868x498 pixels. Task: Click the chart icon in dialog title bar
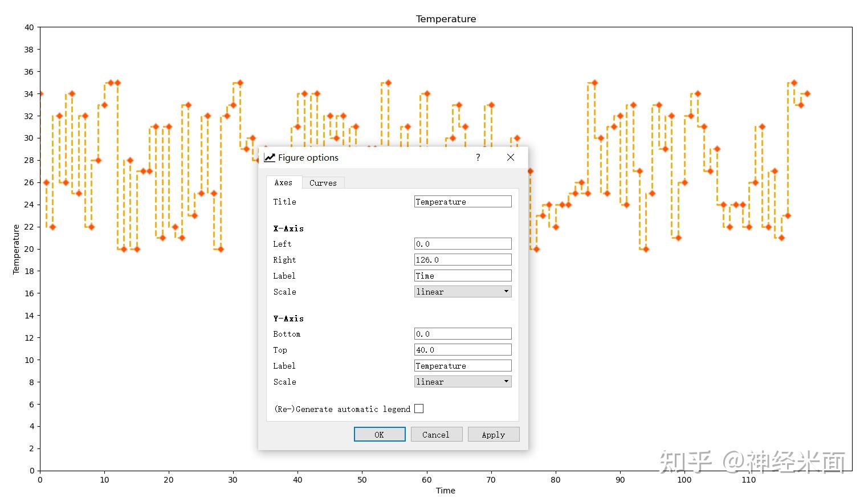tap(269, 157)
